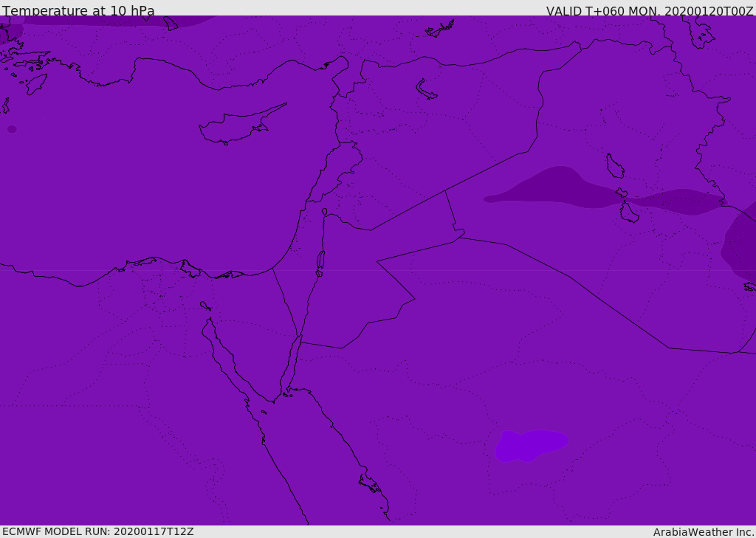Click the light purple temperature patch over Saudi Arabia

[x=532, y=446]
